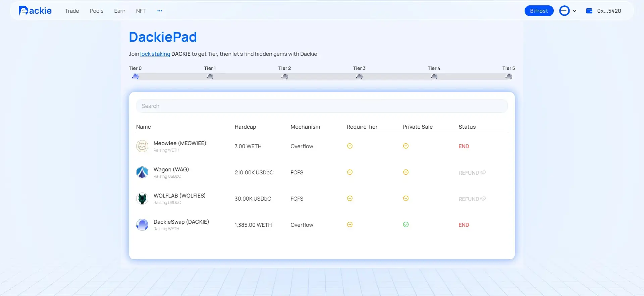Screen dimensions: 644x296
Task: Click the Meowiee cat token icon
Action: click(142, 146)
